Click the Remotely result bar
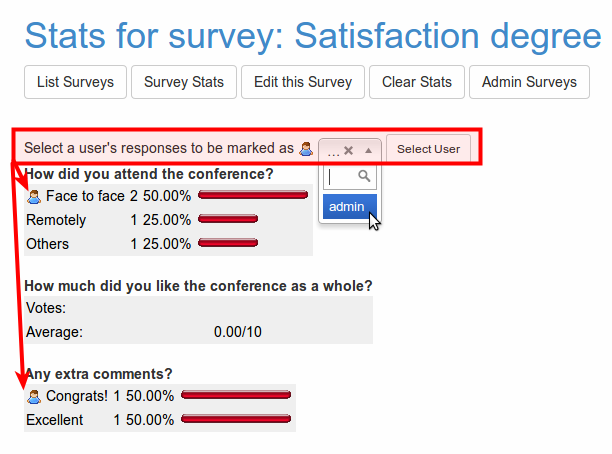 [x=228, y=219]
